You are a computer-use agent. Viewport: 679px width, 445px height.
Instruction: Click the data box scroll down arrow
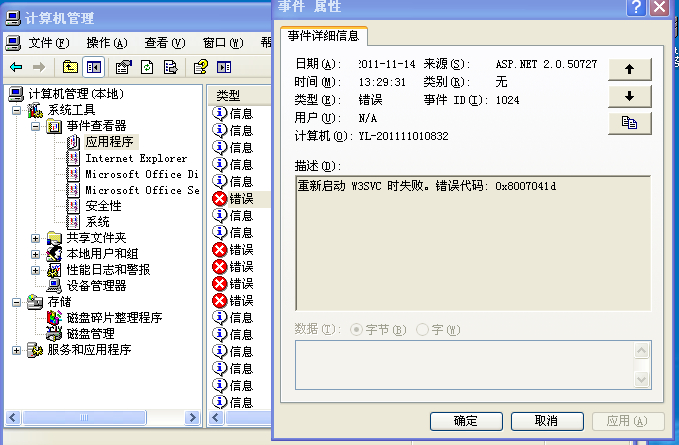pos(641,380)
